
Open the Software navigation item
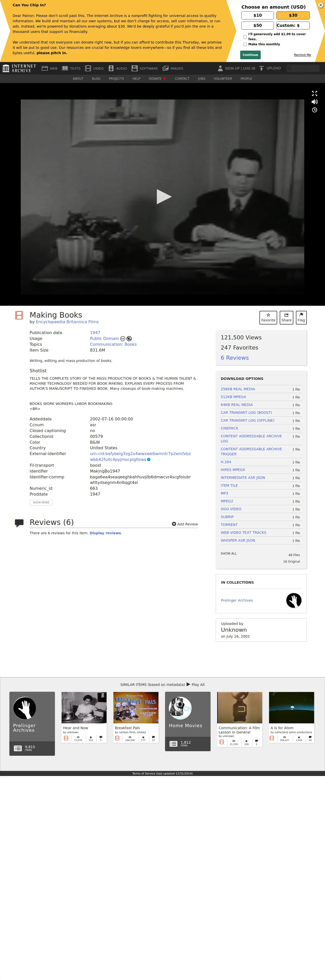pos(145,69)
